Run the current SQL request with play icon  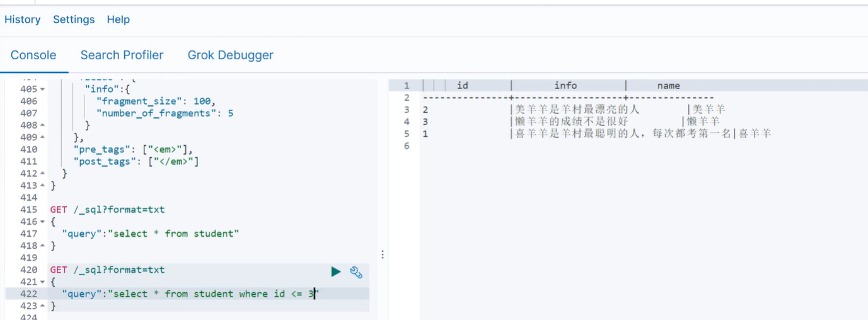(x=336, y=271)
